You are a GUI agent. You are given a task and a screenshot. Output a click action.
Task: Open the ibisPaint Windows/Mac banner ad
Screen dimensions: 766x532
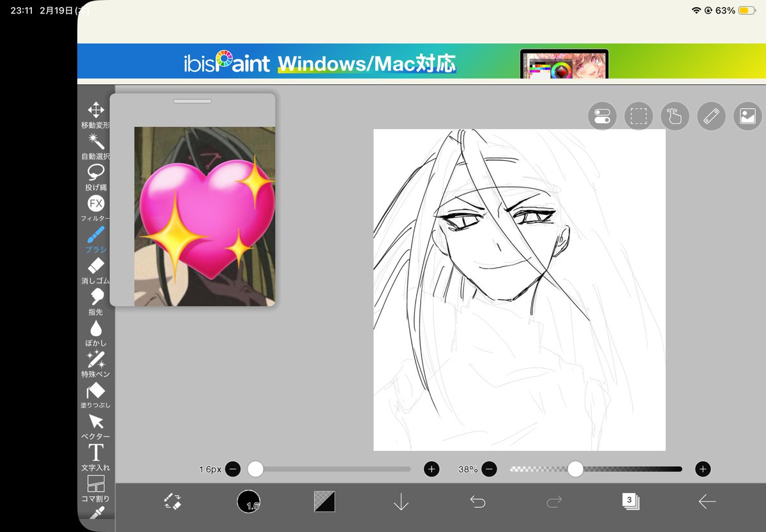[x=421, y=61]
